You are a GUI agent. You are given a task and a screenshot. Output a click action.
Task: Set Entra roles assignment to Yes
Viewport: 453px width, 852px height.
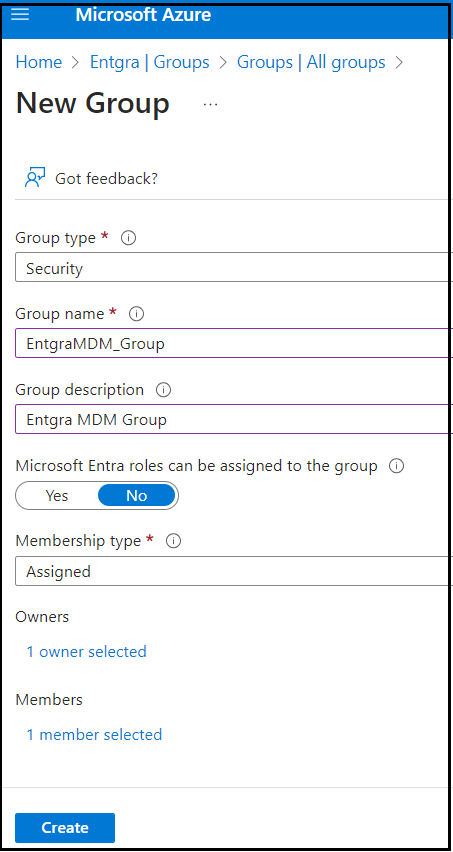coord(57,496)
